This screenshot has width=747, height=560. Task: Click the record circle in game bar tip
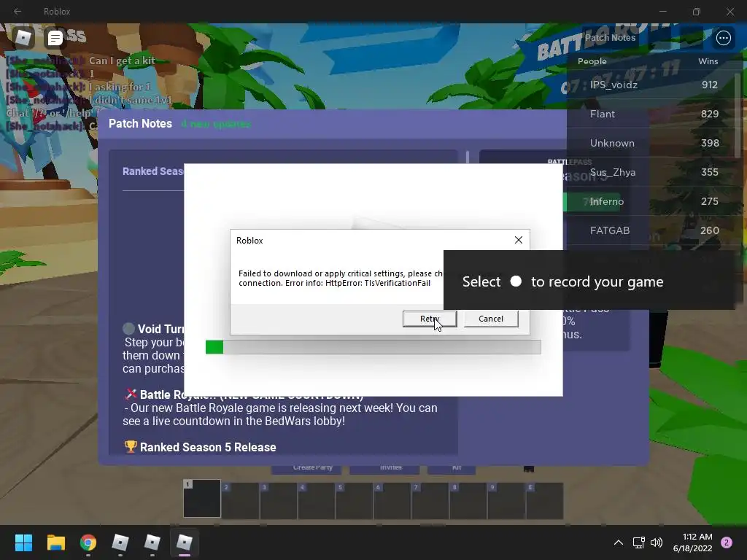(516, 281)
